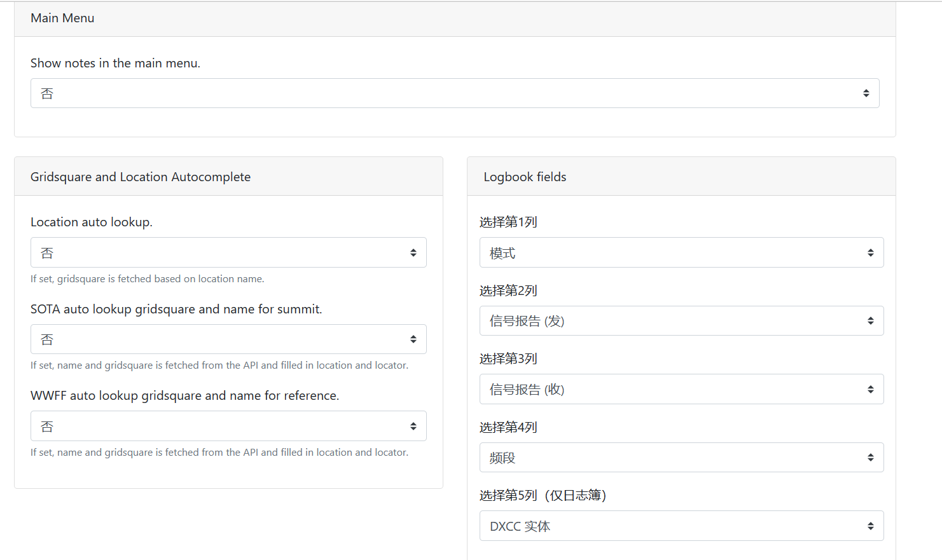Screen dimensions: 942x560
Task: Click the 选择第4列 label
Action: (x=508, y=427)
